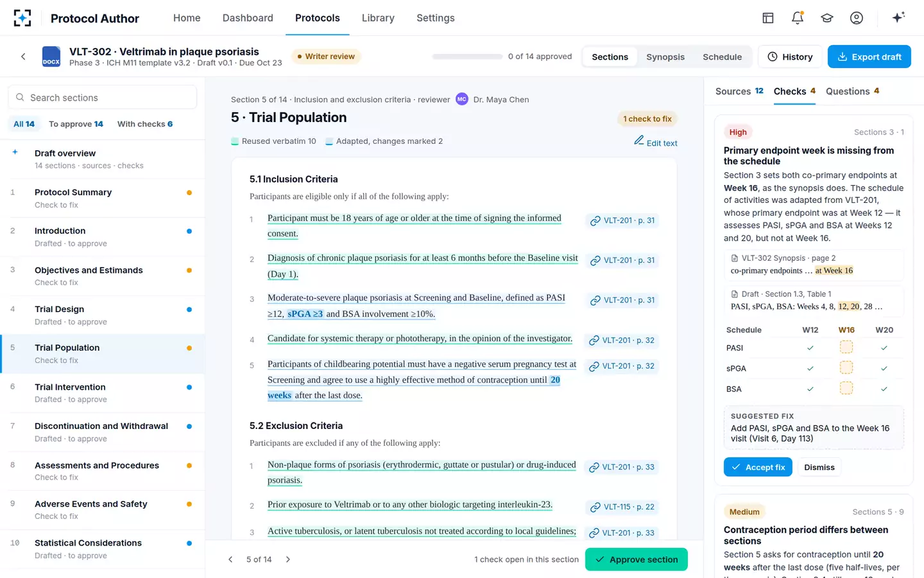Click the Search sections field
The height and width of the screenshot is (578, 924).
[103, 98]
